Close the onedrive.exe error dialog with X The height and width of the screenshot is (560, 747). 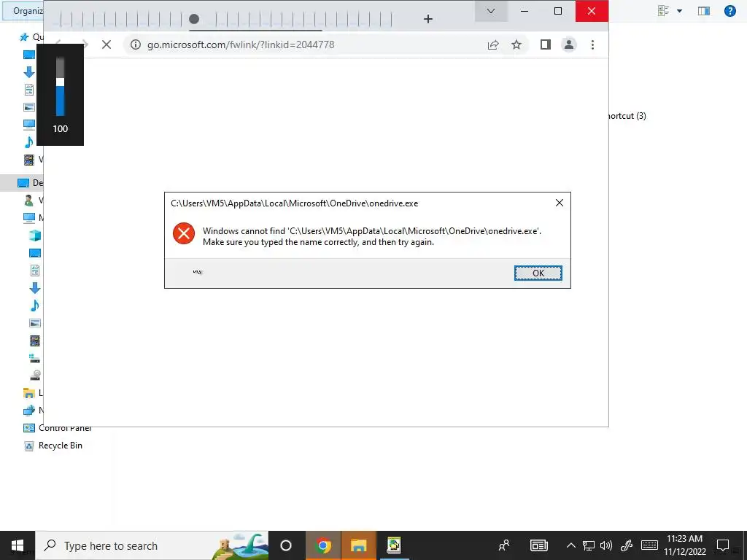pyautogui.click(x=560, y=203)
